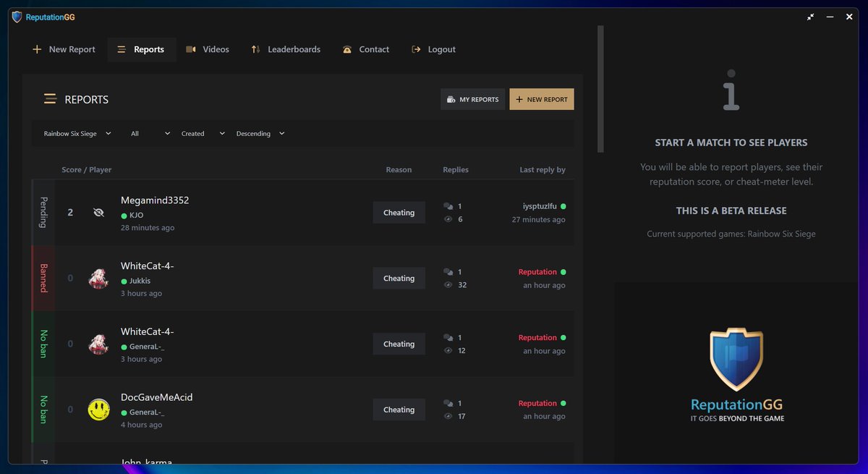The height and width of the screenshot is (474, 868).
Task: Click the Score / Player column header
Action: (87, 169)
